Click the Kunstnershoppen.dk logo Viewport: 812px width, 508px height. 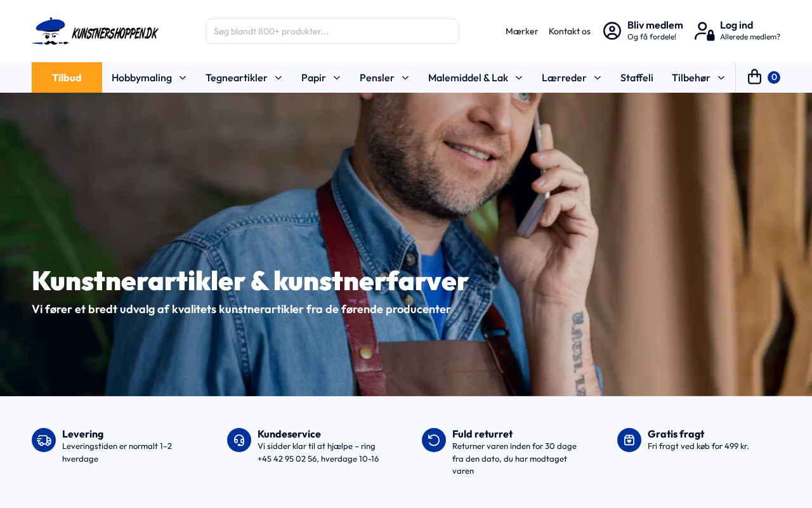click(x=95, y=31)
